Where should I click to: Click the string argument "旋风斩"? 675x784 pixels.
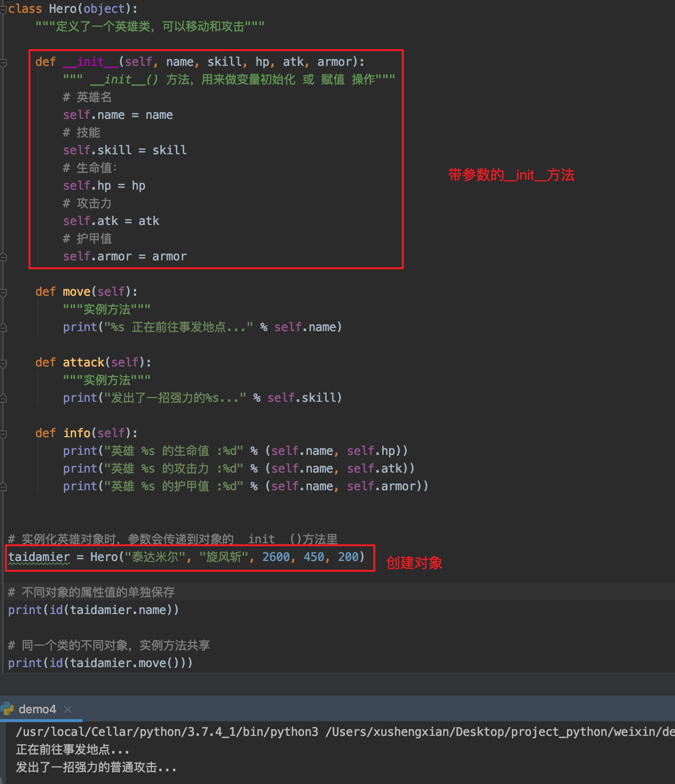click(224, 557)
